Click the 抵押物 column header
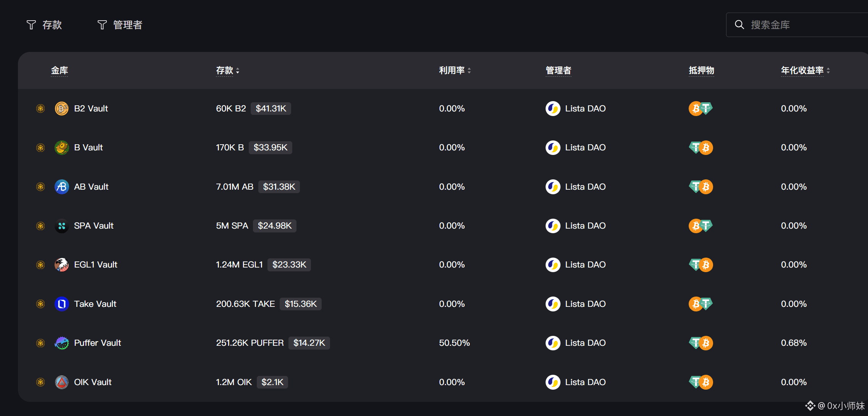Image resolution: width=868 pixels, height=416 pixels. (x=701, y=71)
